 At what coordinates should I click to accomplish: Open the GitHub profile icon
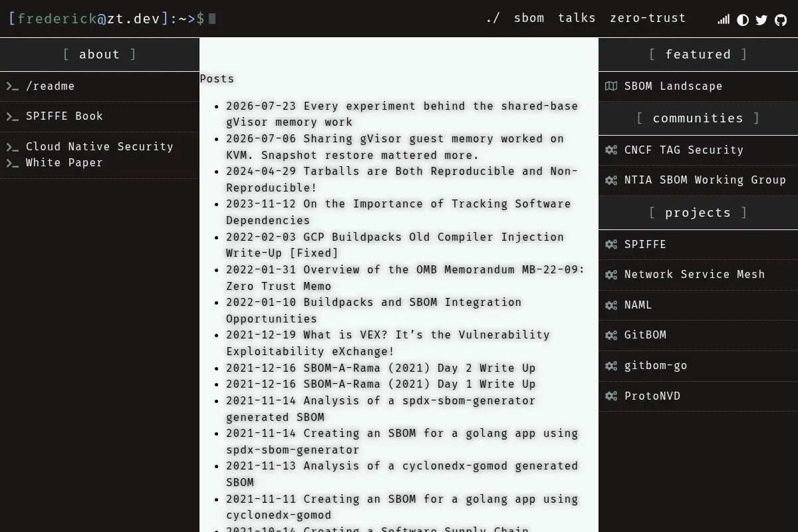[x=781, y=20]
